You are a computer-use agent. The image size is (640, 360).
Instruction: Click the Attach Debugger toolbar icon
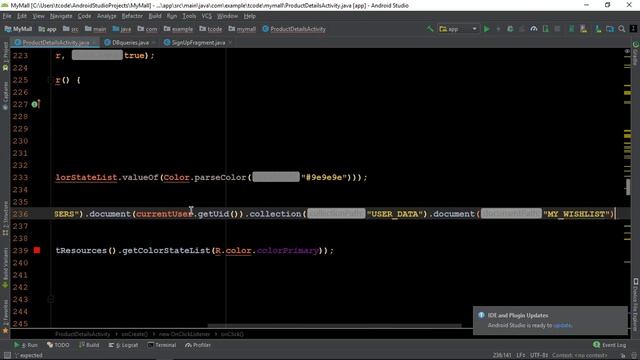coord(546,29)
